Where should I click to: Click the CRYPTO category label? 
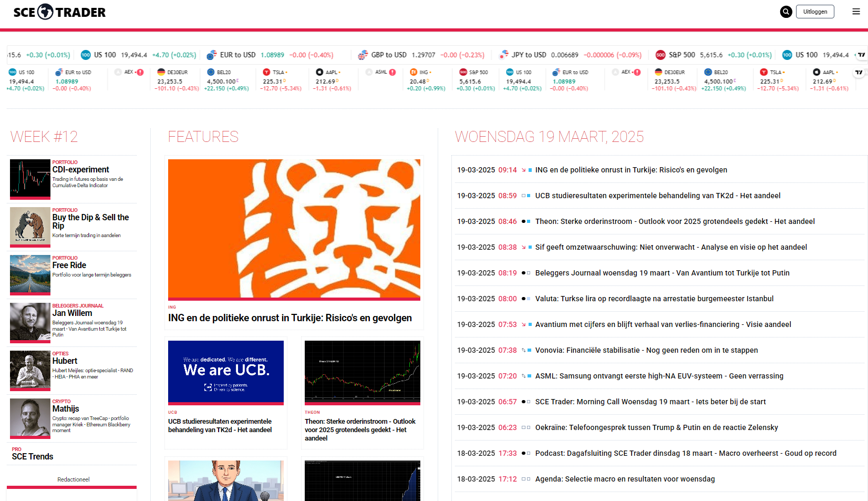coord(61,401)
